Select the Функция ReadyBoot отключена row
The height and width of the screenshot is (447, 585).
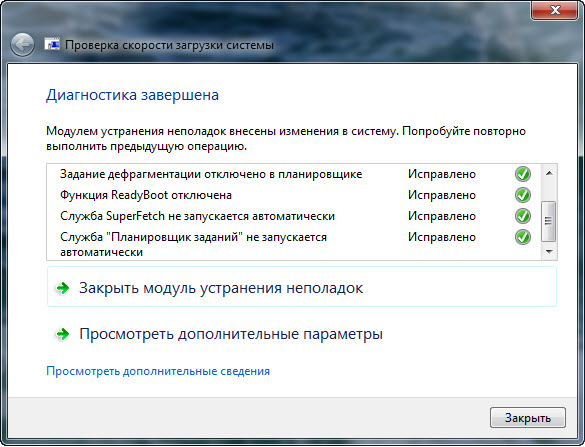(x=294, y=195)
